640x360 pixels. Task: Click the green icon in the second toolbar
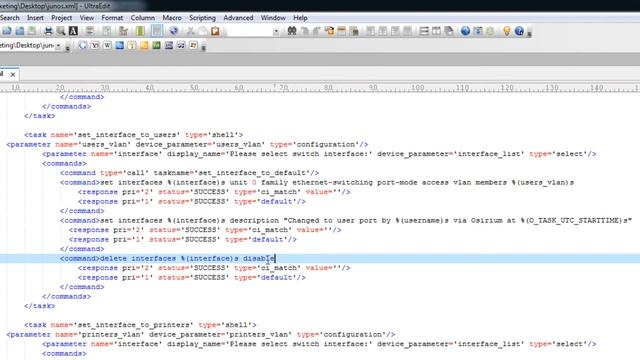click(156, 45)
